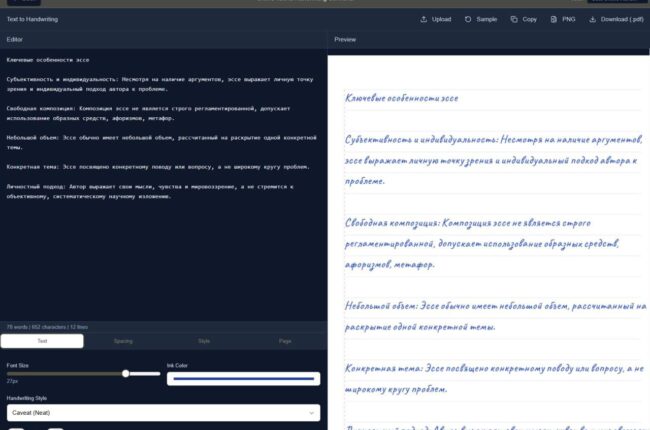Open the Page settings tab
Image resolution: width=650 pixels, height=430 pixels.
(285, 341)
